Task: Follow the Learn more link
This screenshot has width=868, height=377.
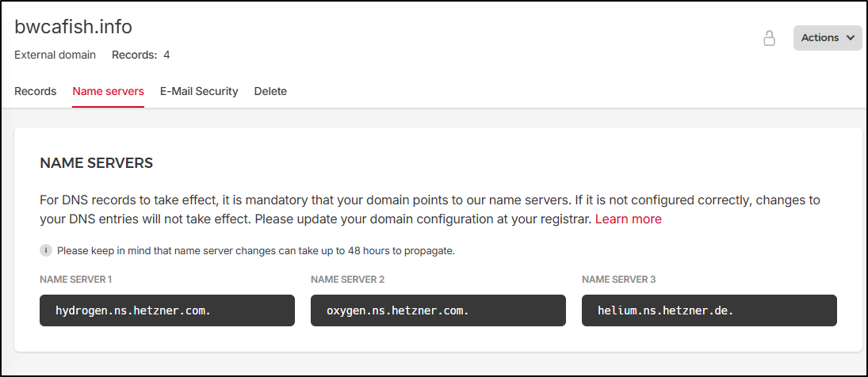Action: [x=628, y=219]
